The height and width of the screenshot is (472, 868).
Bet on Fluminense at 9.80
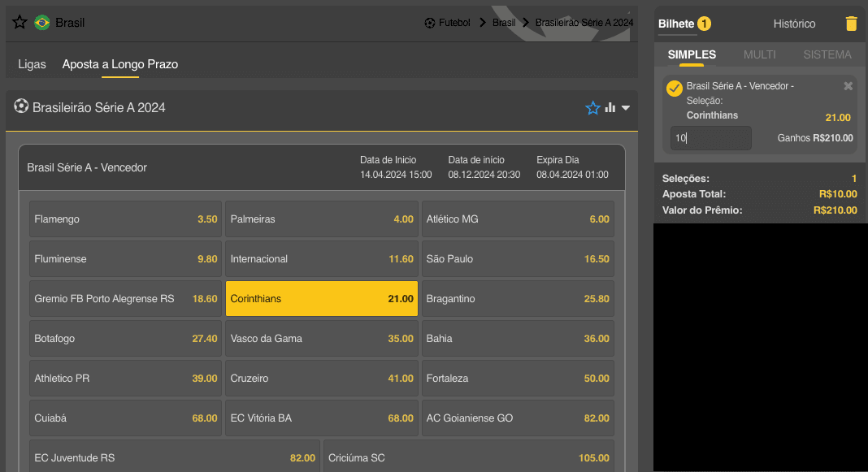[x=126, y=259]
